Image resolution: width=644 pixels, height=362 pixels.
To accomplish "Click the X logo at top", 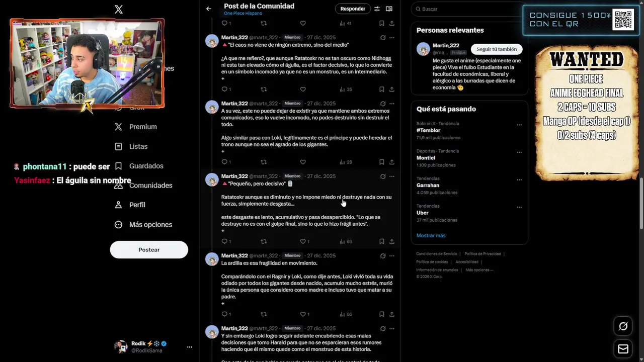I will click(x=119, y=9).
